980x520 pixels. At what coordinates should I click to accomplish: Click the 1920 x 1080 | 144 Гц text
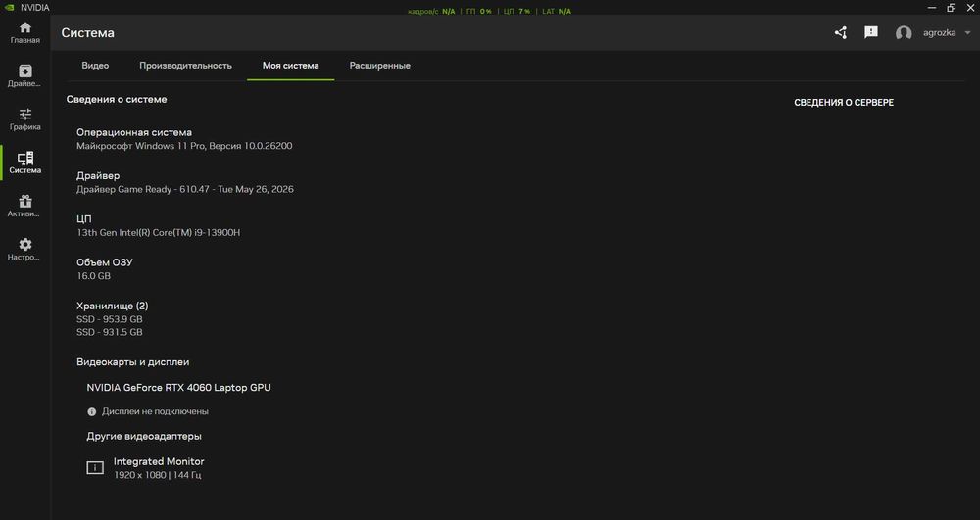(158, 475)
